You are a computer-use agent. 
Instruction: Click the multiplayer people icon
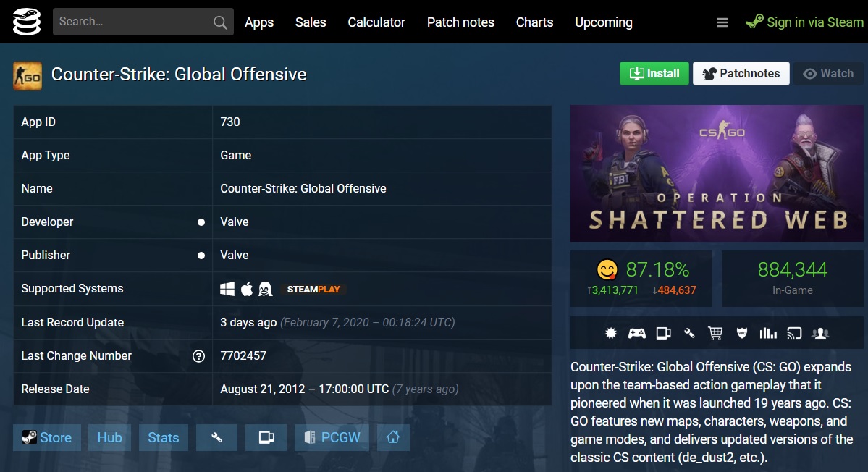(820, 333)
